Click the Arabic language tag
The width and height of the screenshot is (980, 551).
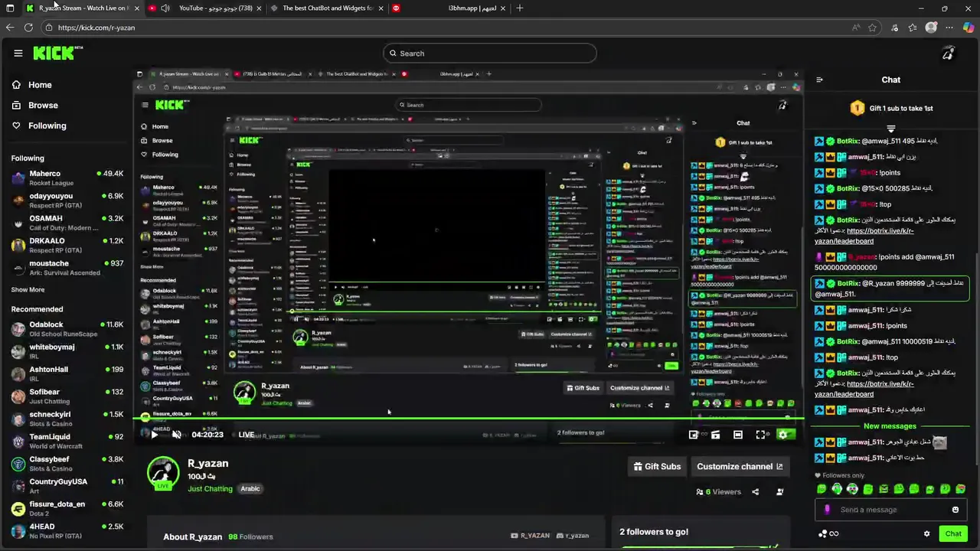tap(250, 489)
